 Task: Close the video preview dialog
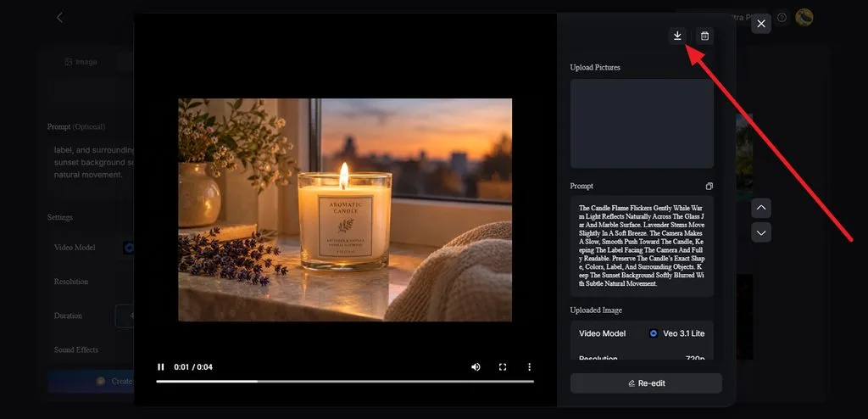tap(761, 24)
